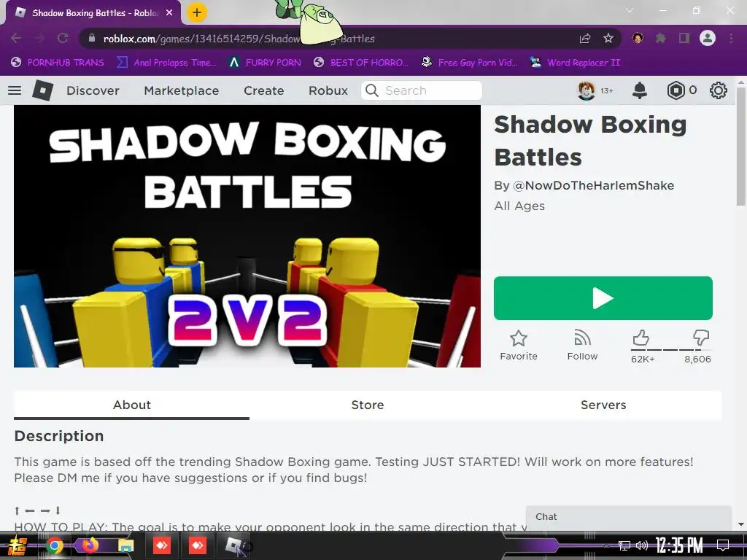This screenshot has width=747, height=560.
Task: Open creator @NowDoTheHarlemShake profile link
Action: tap(593, 185)
